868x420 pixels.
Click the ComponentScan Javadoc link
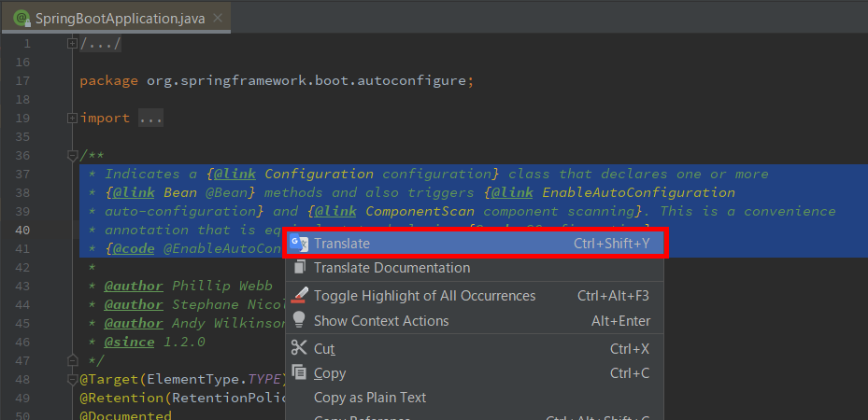coord(420,212)
